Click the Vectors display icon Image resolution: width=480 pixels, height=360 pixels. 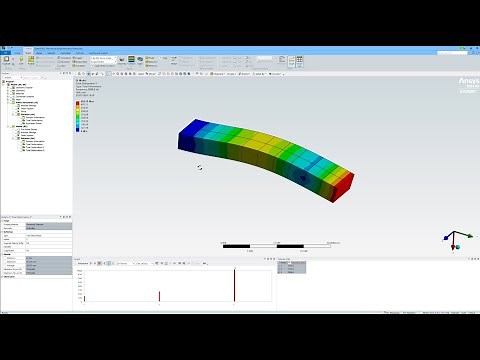point(174,60)
